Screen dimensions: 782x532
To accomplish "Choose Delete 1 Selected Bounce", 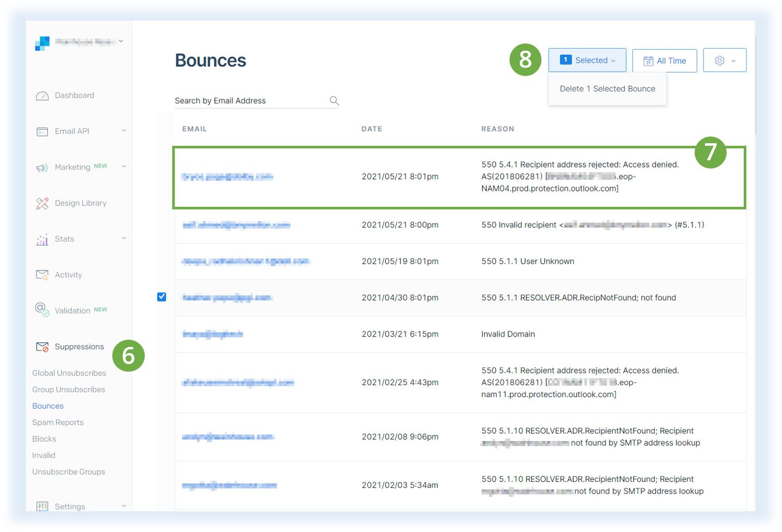I will (607, 89).
